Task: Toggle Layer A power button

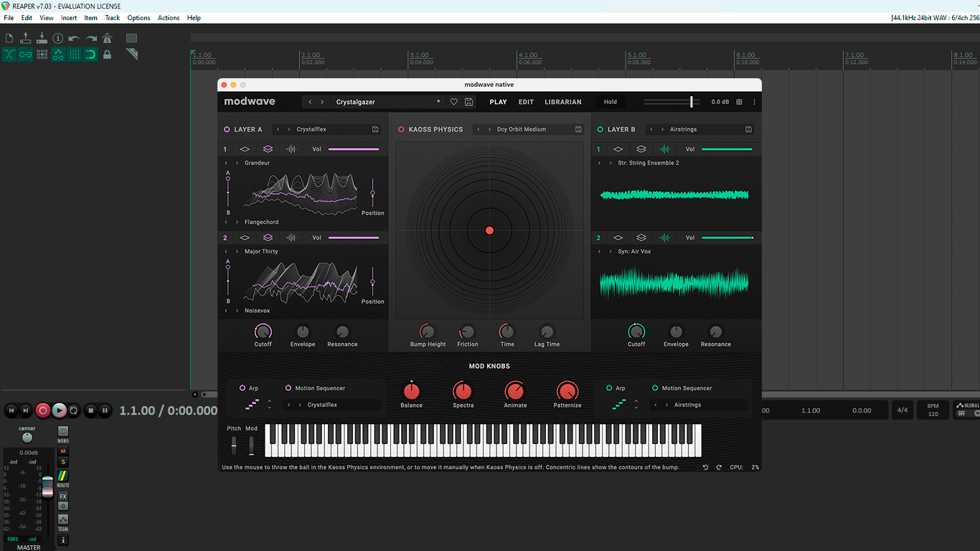Action: point(227,129)
